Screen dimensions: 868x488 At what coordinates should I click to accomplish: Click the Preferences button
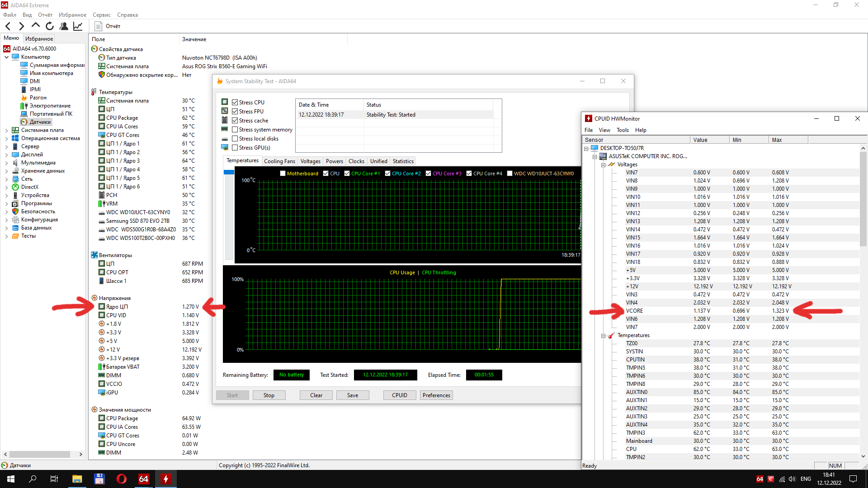point(436,395)
